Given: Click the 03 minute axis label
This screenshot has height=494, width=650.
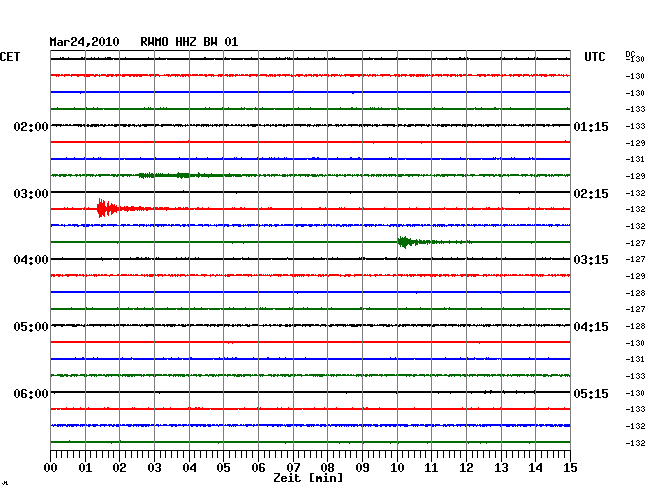Looking at the screenshot, I should coord(154,467).
